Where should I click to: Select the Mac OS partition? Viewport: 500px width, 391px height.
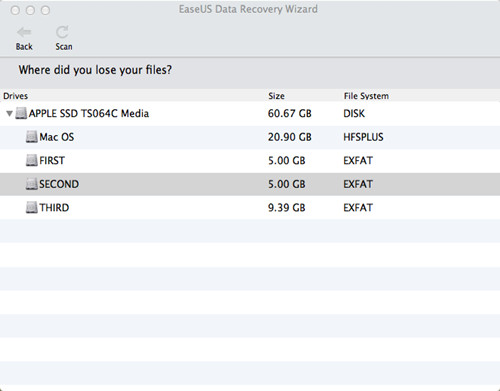(250, 137)
